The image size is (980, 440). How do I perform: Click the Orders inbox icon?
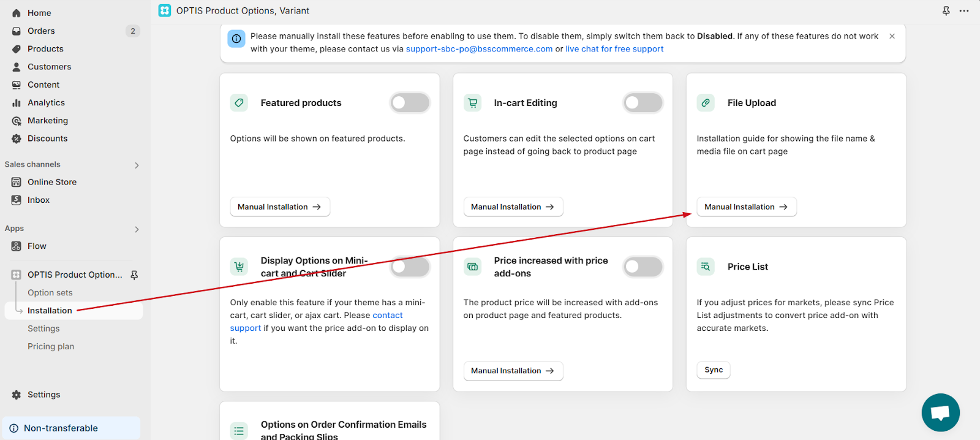pos(17,31)
